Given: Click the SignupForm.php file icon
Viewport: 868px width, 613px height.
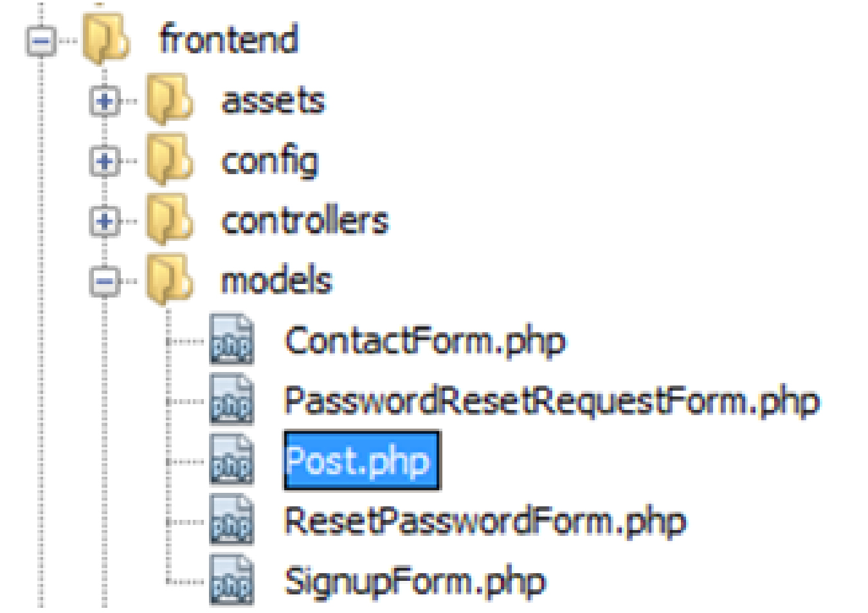Looking at the screenshot, I should tap(231, 580).
